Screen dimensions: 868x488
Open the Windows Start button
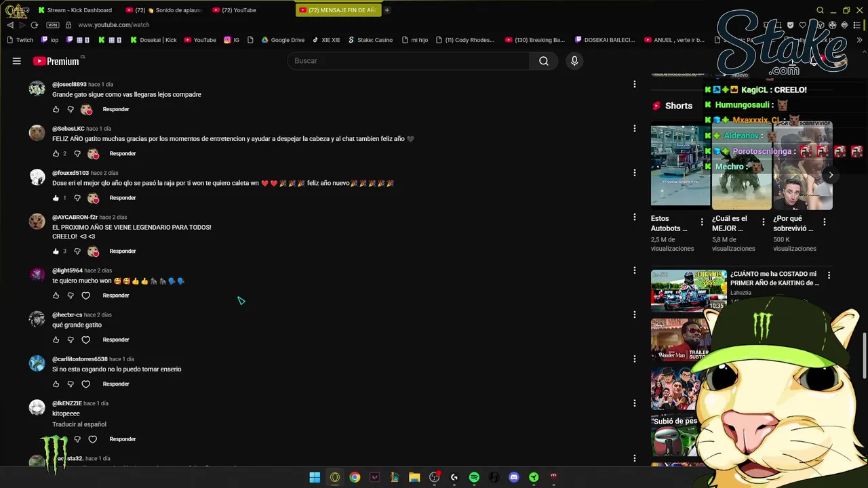(x=315, y=477)
